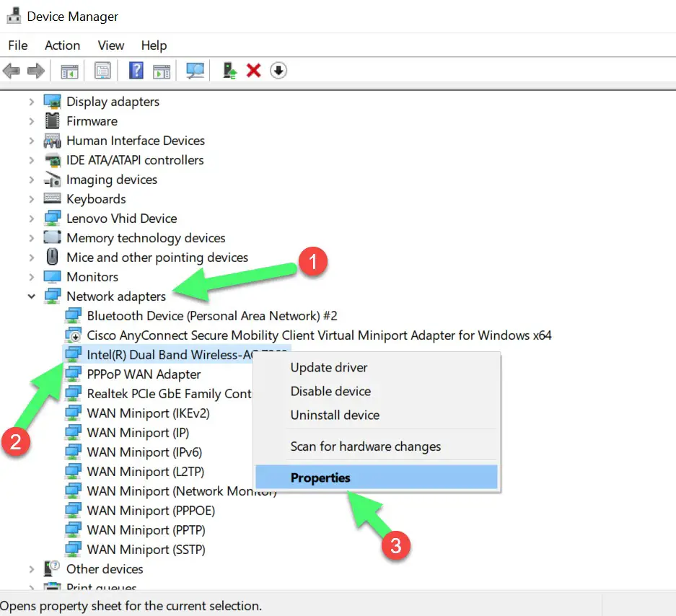Collapse the Network adapters chevron
676x616 pixels.
point(32,296)
